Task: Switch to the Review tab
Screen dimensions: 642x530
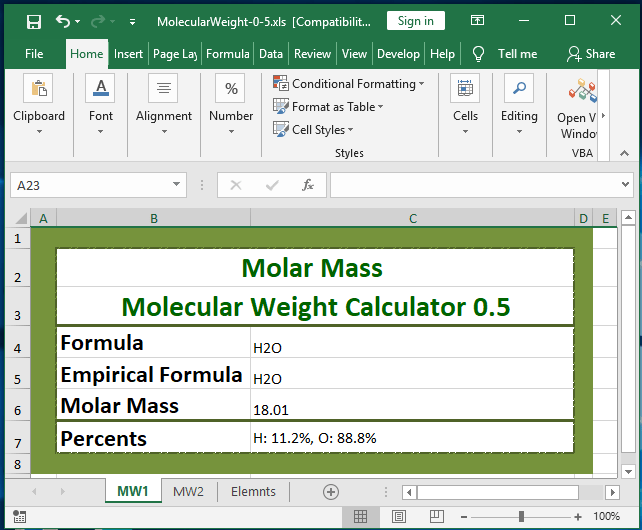Action: (x=312, y=54)
